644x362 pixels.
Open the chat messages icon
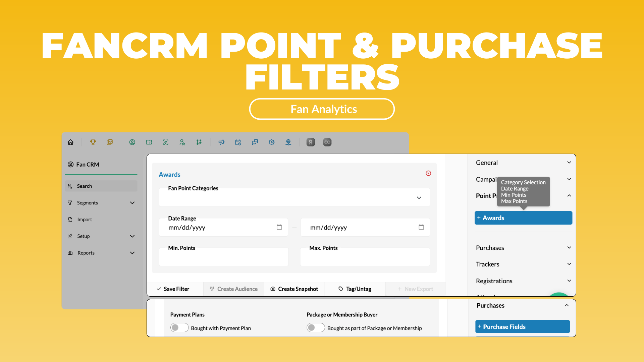pyautogui.click(x=255, y=142)
